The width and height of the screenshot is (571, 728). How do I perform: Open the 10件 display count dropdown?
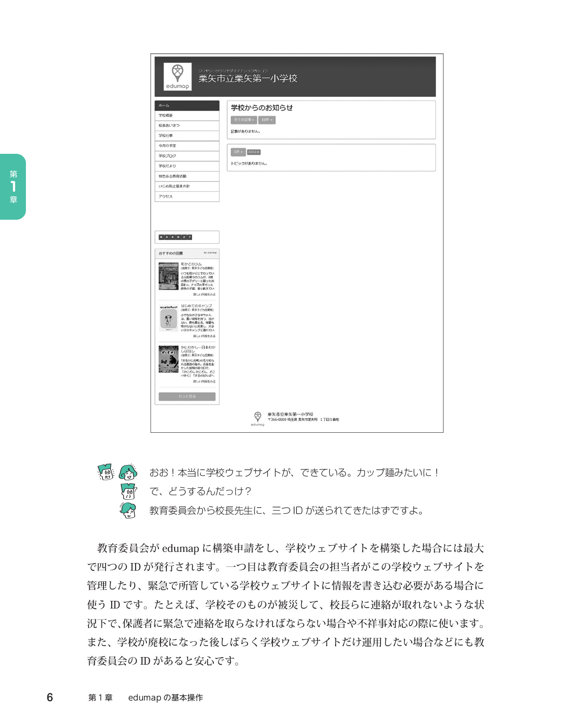pos(267,120)
